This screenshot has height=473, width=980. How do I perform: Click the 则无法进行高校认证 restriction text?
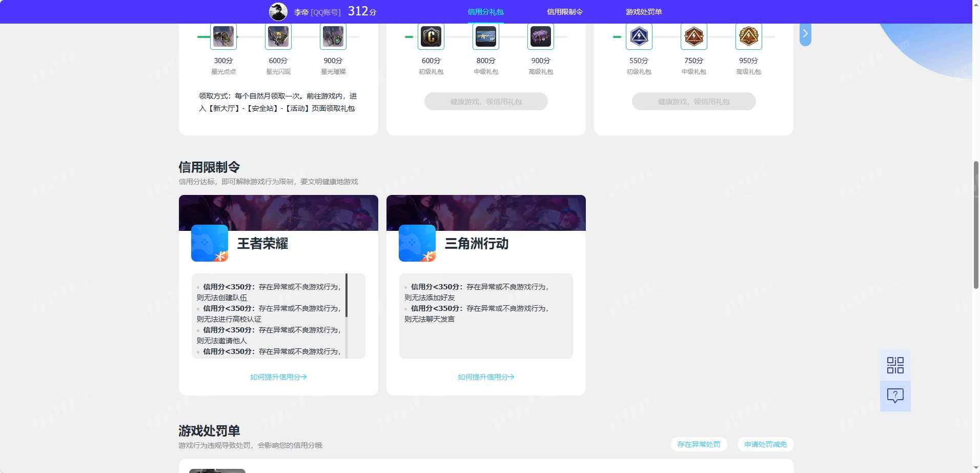tap(229, 319)
